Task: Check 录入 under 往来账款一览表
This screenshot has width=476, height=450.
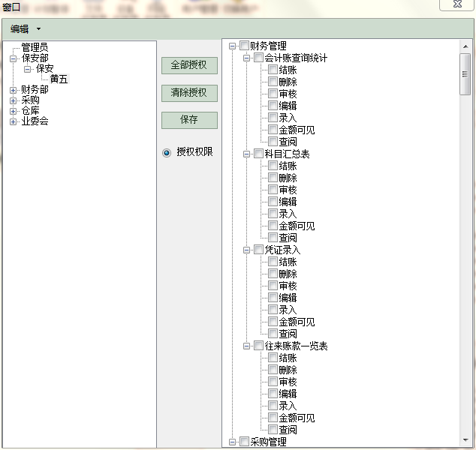Action: point(273,405)
